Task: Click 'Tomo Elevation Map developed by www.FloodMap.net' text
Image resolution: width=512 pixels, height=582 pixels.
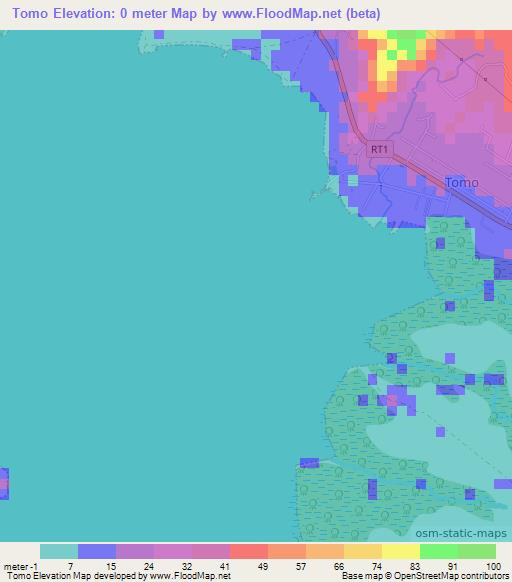Action: 119,576
